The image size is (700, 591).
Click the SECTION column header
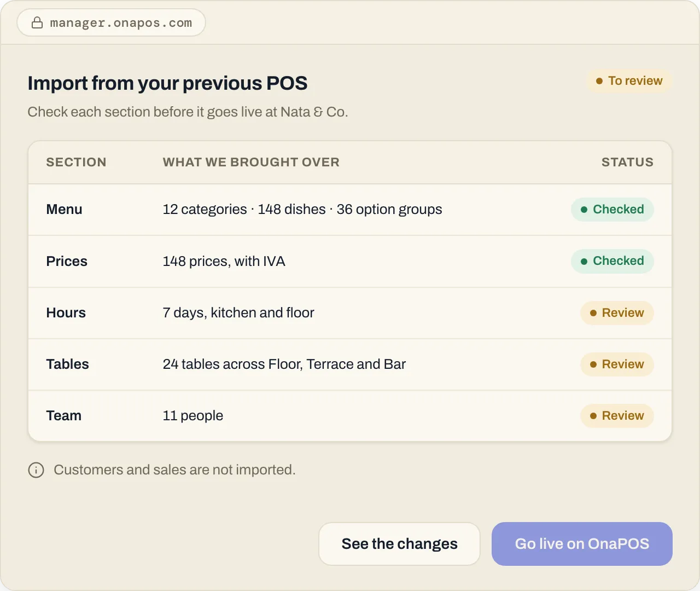tap(77, 163)
